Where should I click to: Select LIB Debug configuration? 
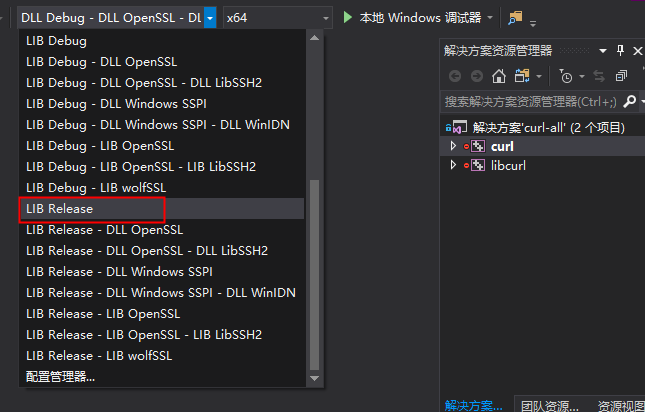[162, 41]
